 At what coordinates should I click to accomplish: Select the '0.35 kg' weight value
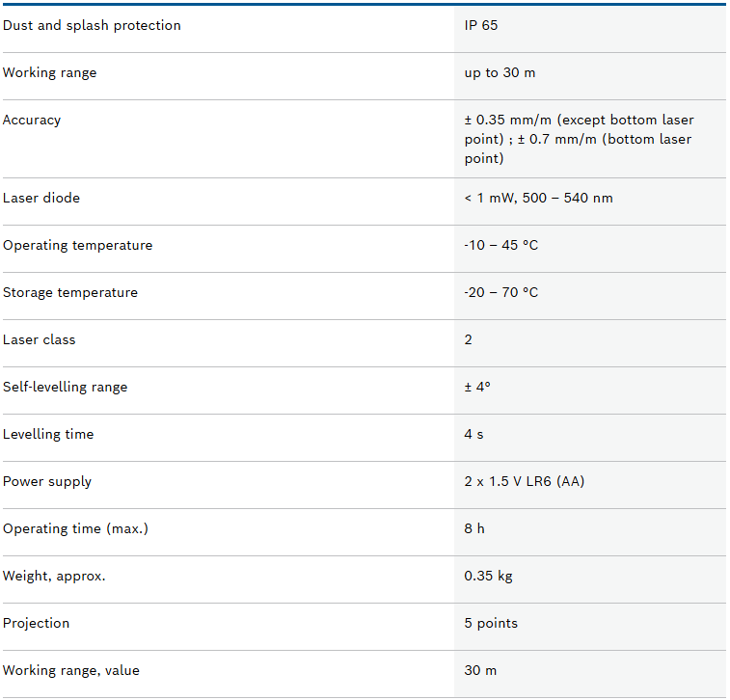488,577
